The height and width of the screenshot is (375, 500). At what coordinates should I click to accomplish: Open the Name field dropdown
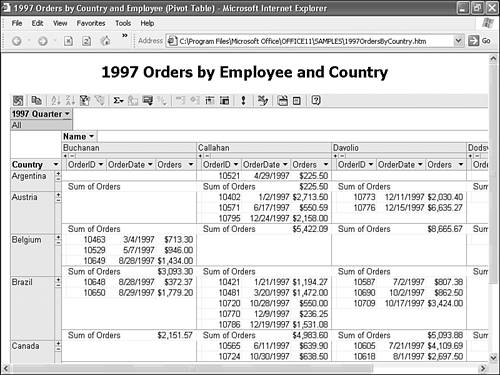click(91, 136)
